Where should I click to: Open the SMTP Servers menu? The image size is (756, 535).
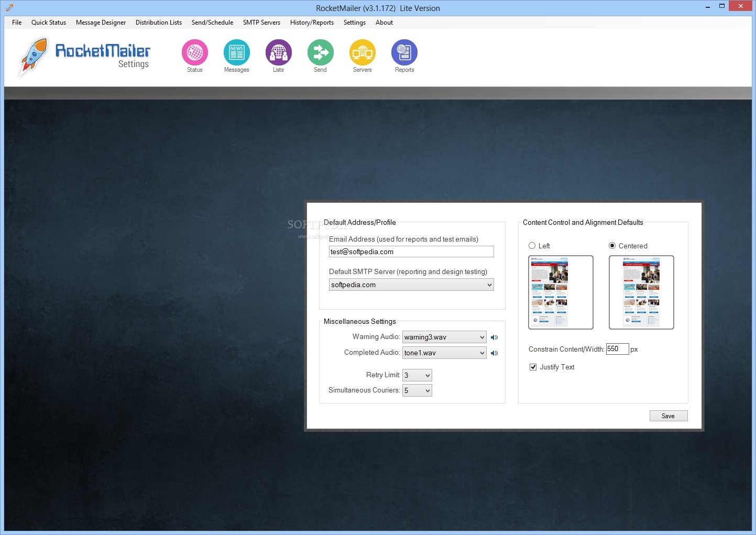261,23
